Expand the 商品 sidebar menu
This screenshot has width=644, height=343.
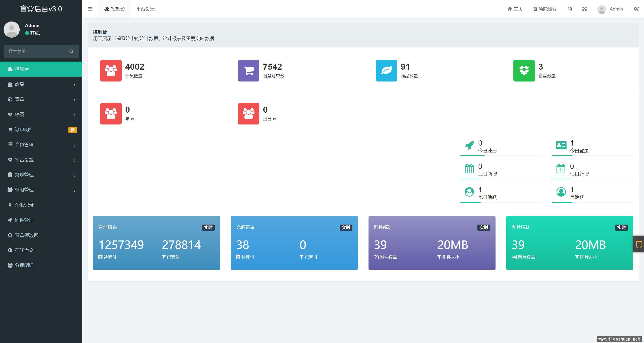pyautogui.click(x=41, y=84)
